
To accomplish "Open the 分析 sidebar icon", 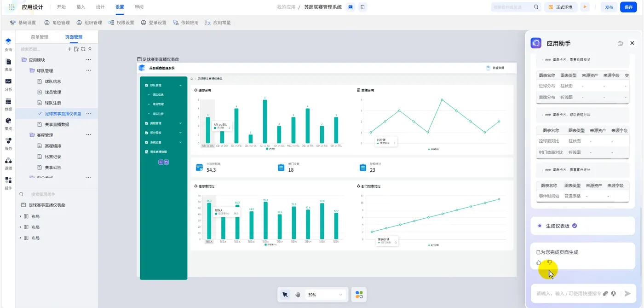I will (8, 84).
